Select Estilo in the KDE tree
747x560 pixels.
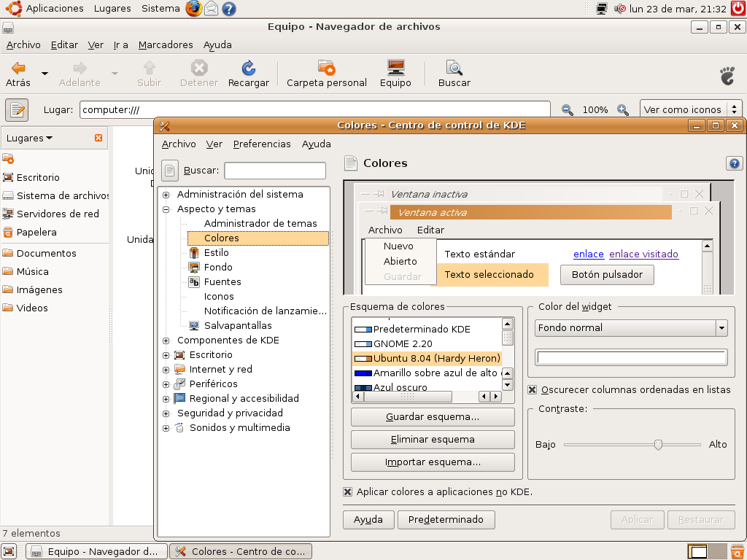[216, 253]
